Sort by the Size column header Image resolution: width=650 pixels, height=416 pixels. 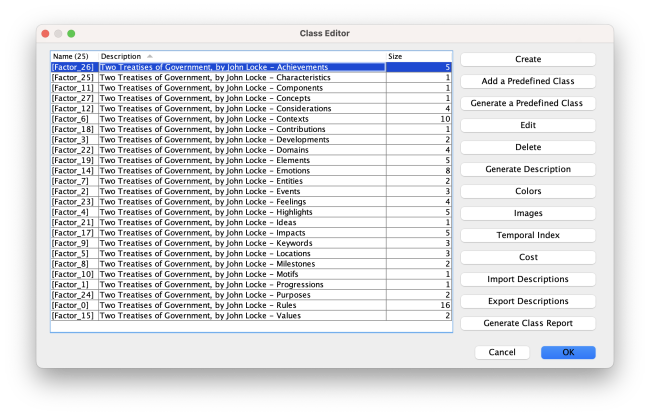419,56
